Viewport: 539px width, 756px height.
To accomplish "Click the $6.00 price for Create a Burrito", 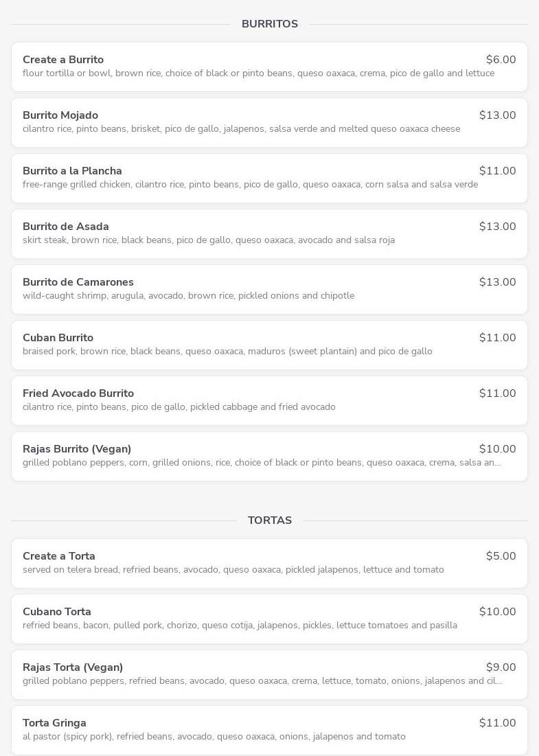I will [x=501, y=60].
